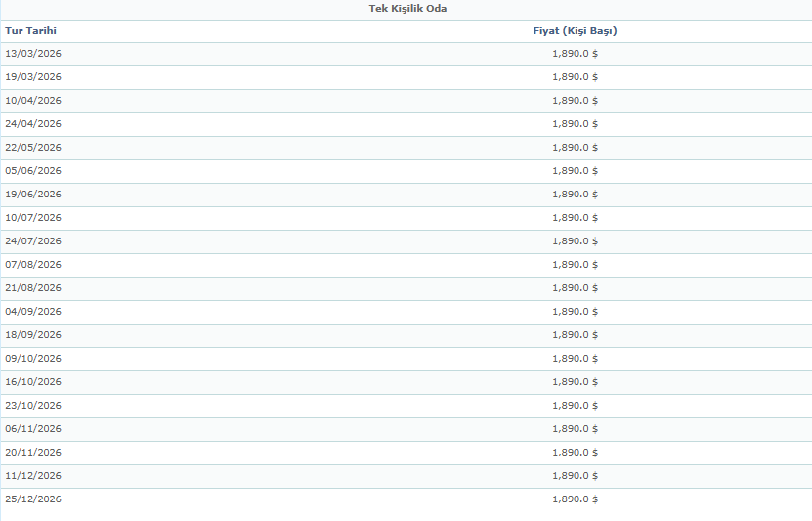Click the price in the 24/07/2026 row
812x521 pixels.
tap(575, 241)
